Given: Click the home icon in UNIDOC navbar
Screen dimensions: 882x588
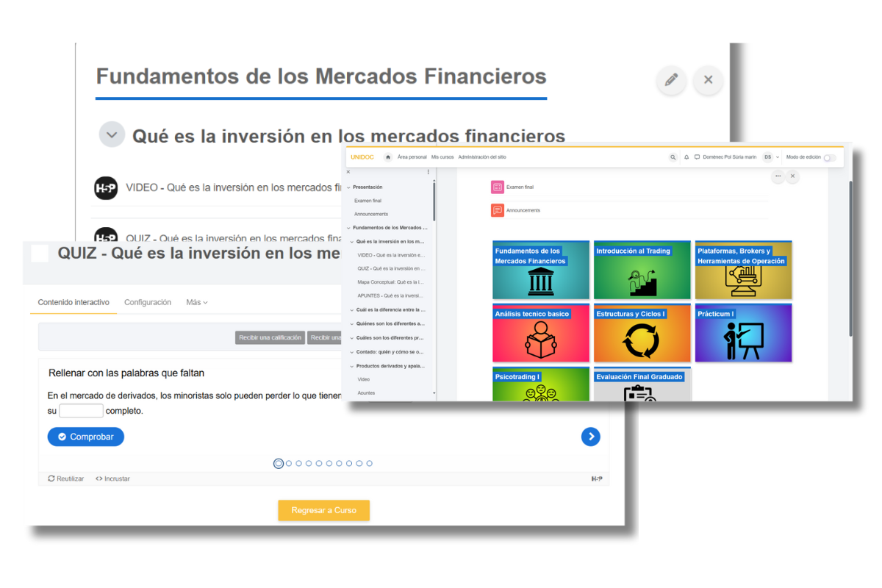Looking at the screenshot, I should point(388,157).
